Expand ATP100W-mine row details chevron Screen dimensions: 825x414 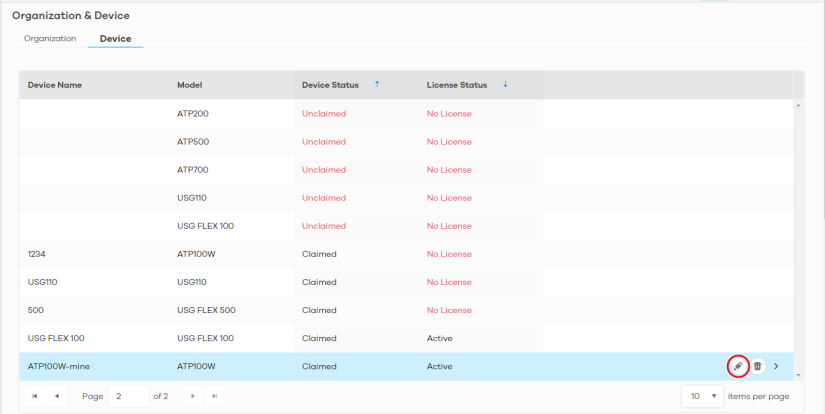coord(776,367)
